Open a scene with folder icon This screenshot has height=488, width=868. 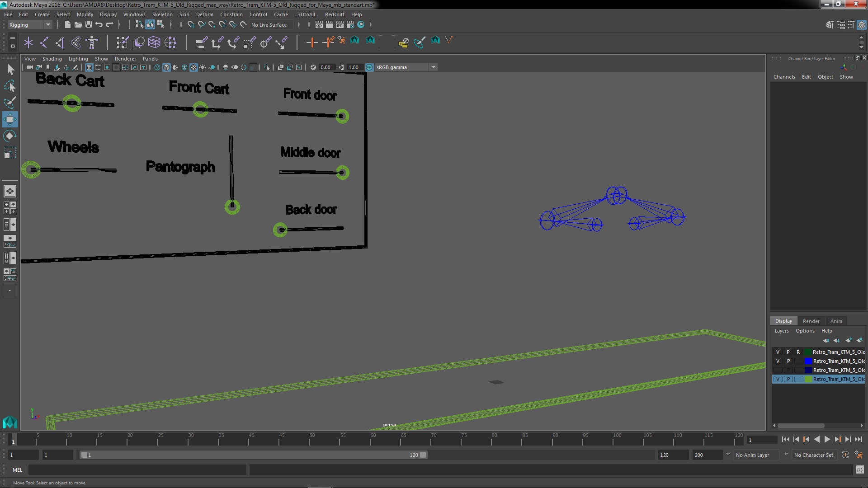tap(78, 25)
